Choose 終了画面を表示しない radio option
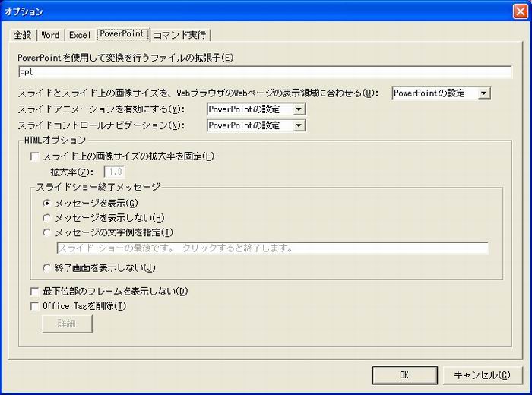The height and width of the screenshot is (395, 532). click(x=47, y=268)
